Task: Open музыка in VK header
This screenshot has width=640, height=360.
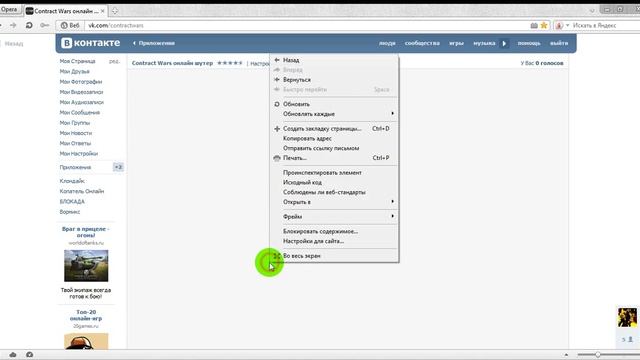Action: [x=484, y=43]
